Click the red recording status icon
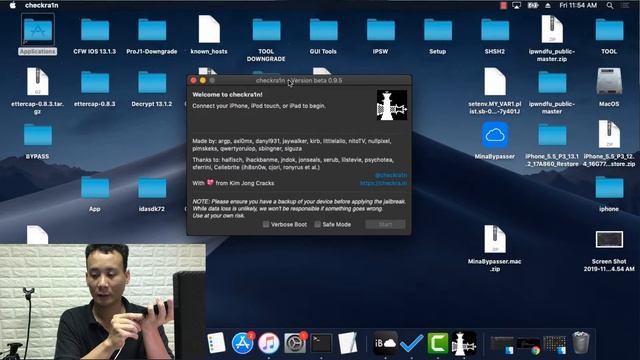The image size is (640, 360). pyautogui.click(x=503, y=5)
